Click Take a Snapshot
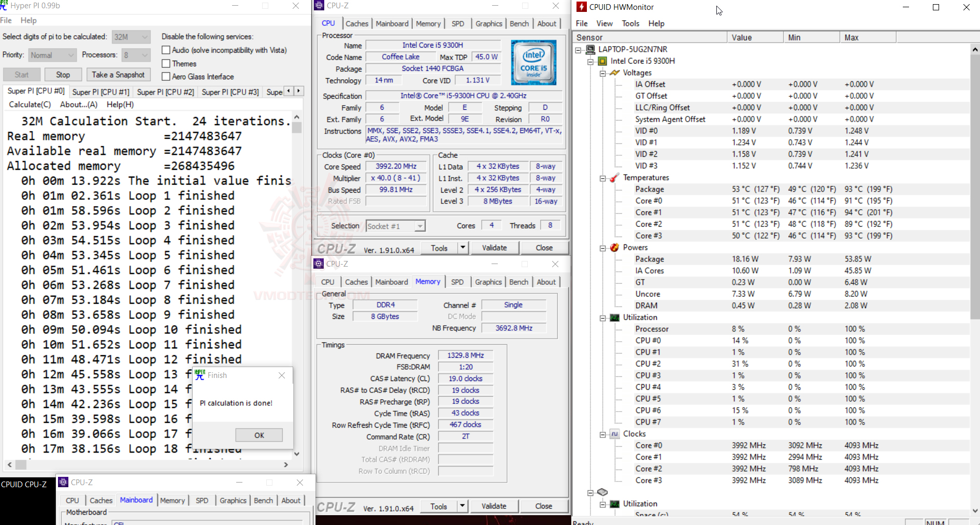Screen dimensions: 980x525 pos(118,75)
